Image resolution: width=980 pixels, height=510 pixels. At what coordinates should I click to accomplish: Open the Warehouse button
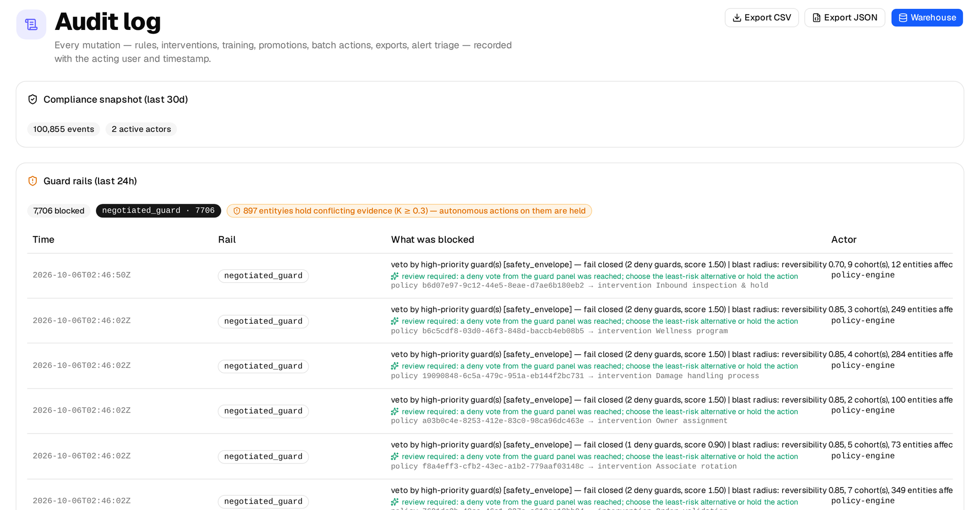pos(927,18)
